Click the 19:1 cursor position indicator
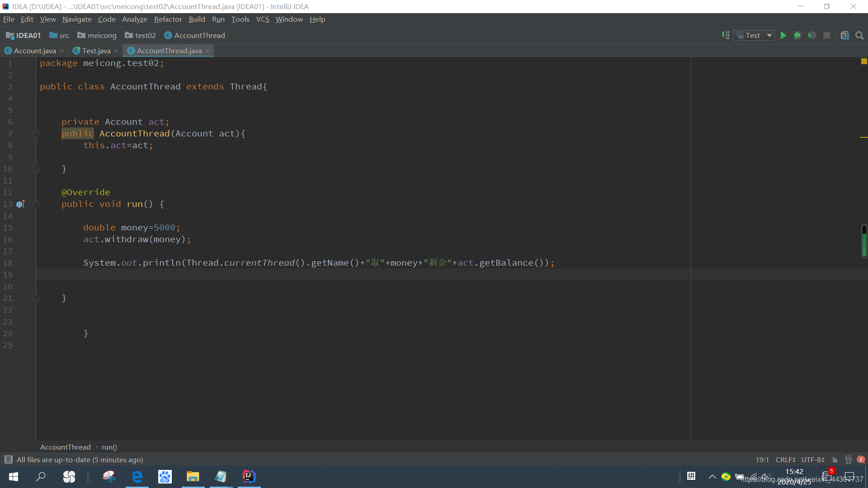Screen dimensions: 868x488 click(762, 460)
